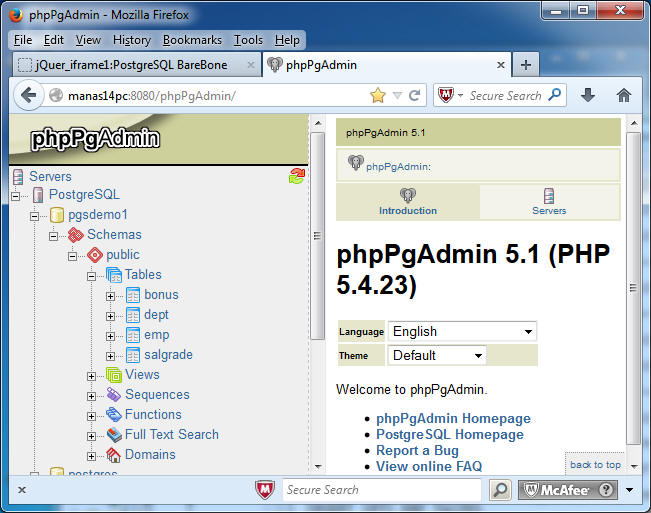The width and height of the screenshot is (651, 513).
Task: Expand the Sequences node
Action: point(92,396)
